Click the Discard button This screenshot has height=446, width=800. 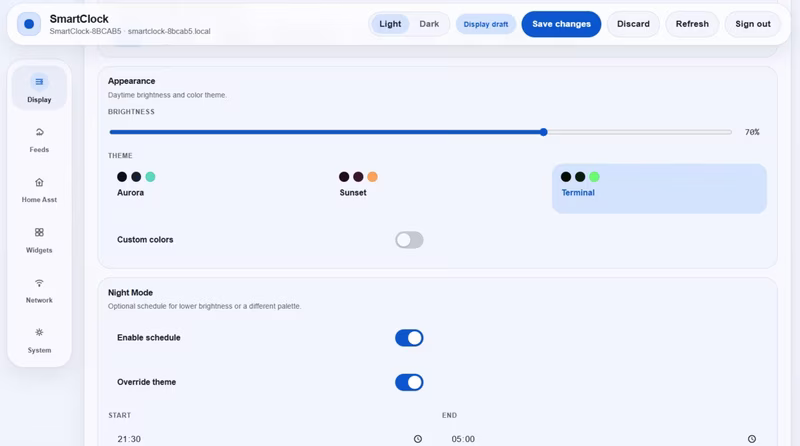633,24
